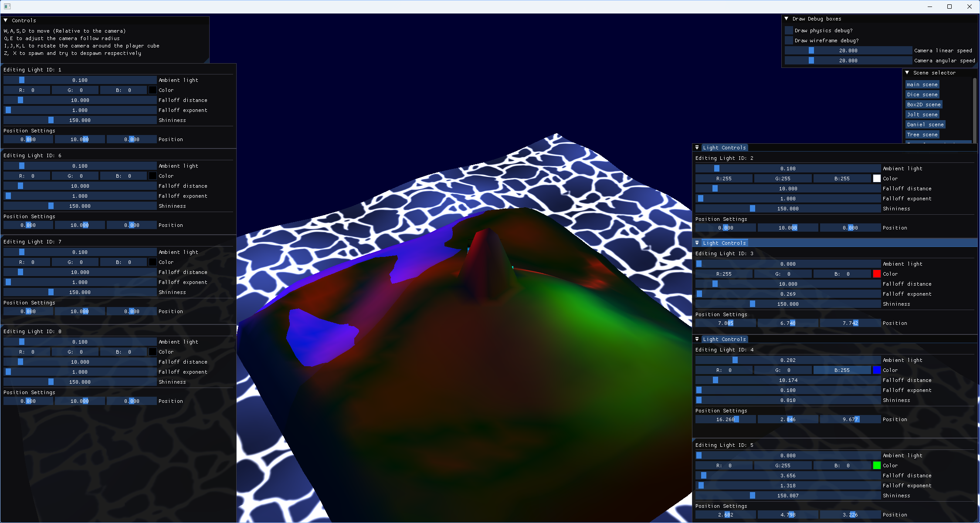Click the black color swatch of Light 1
The image size is (980, 523).
[153, 90]
